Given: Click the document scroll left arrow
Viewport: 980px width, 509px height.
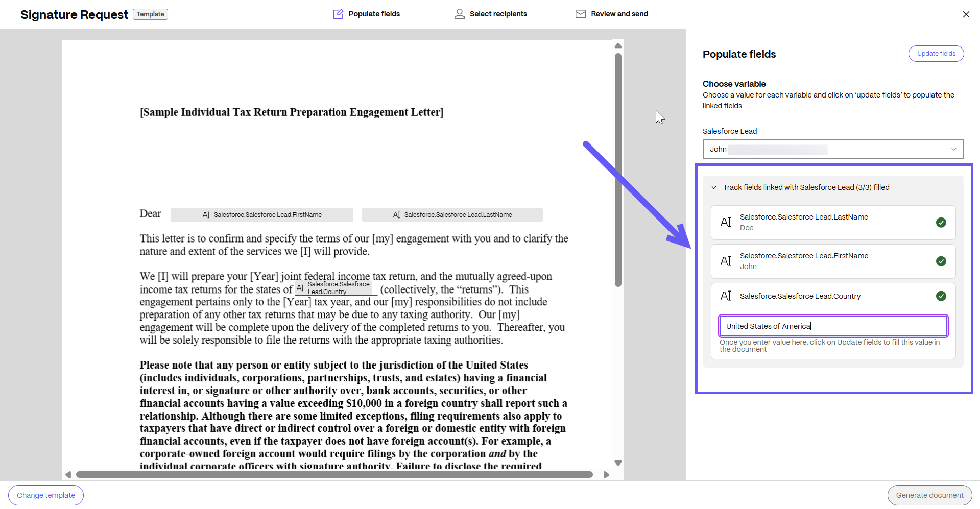Looking at the screenshot, I should [68, 475].
